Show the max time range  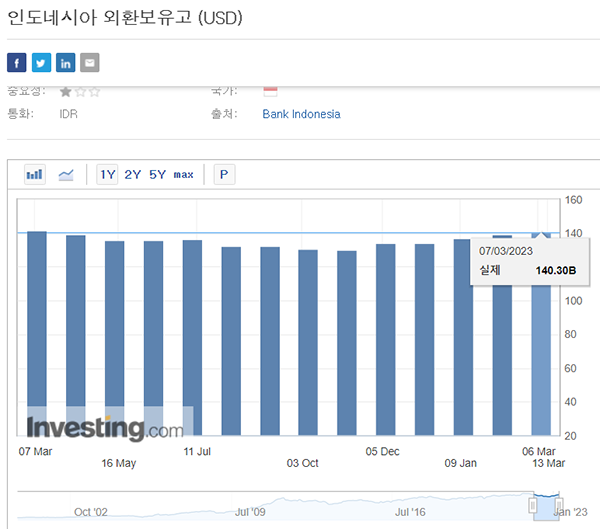tap(183, 174)
